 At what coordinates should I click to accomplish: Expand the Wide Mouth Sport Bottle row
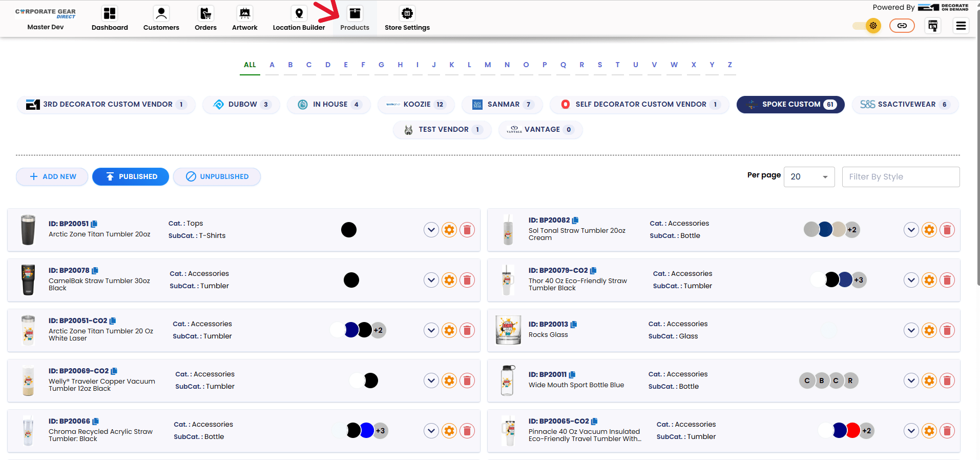(911, 381)
